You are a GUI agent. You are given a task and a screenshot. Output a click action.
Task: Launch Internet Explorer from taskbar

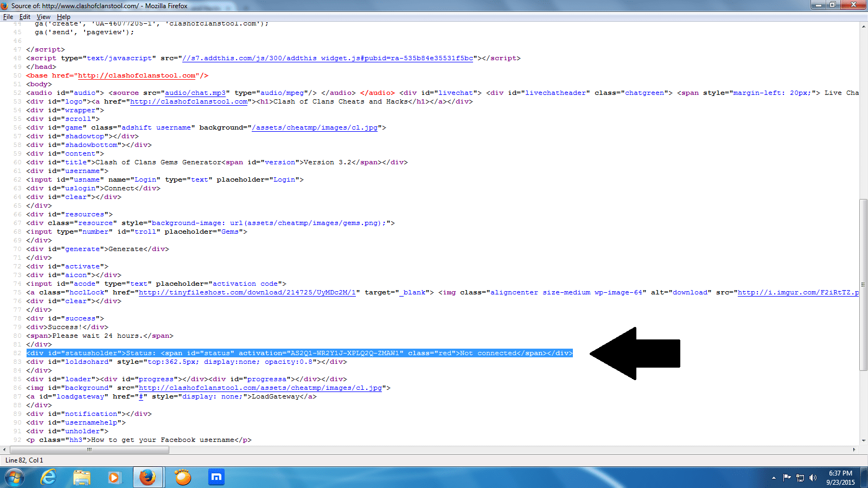tap(49, 478)
